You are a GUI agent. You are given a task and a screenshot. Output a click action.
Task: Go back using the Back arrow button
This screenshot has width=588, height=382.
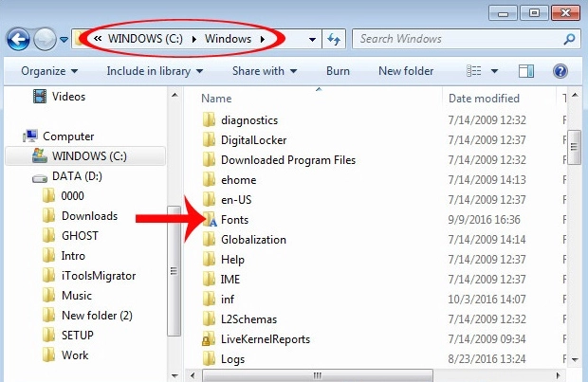(18, 39)
